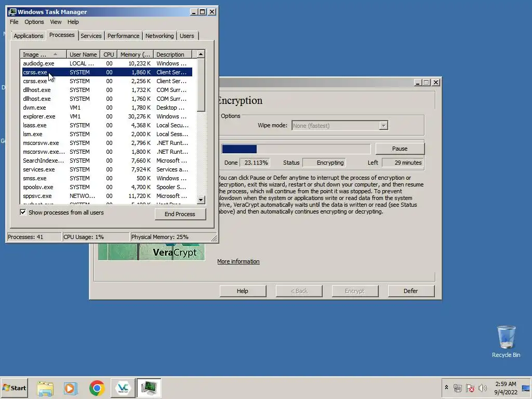Open the Wipe mode dropdown

383,126
